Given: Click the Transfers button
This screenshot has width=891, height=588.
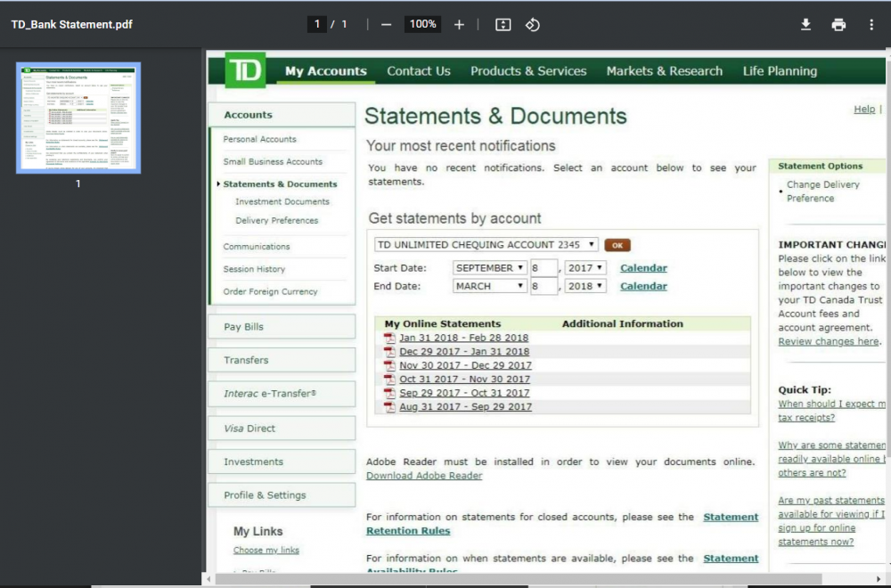Looking at the screenshot, I should pyautogui.click(x=282, y=360).
